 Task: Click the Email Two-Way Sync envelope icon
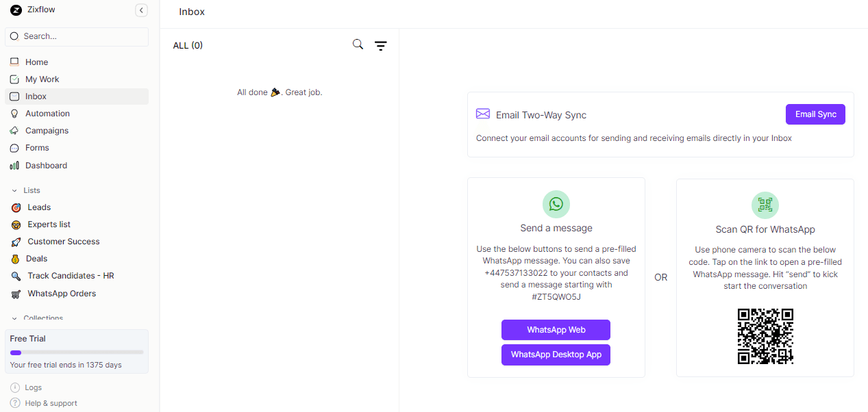(x=483, y=114)
